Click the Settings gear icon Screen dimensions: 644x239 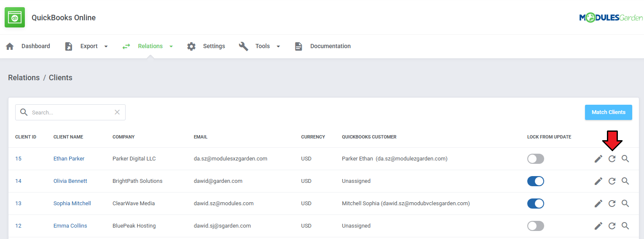[191, 46]
